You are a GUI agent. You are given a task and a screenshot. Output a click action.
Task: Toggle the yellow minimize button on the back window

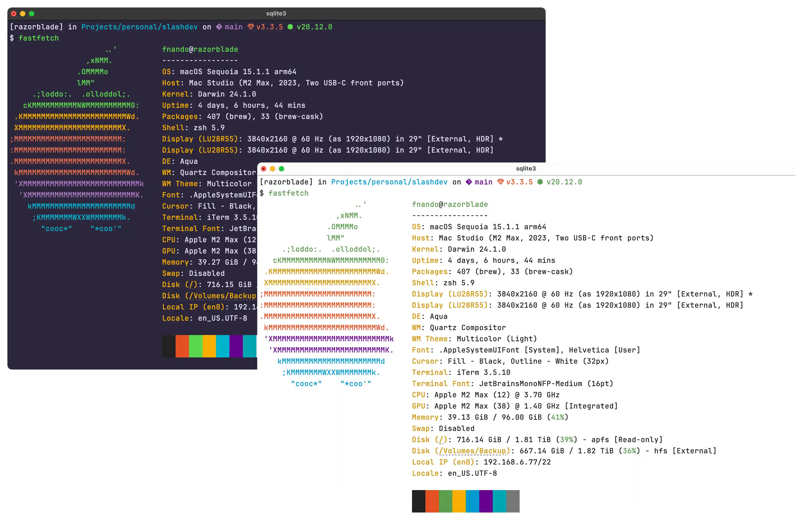coord(23,14)
